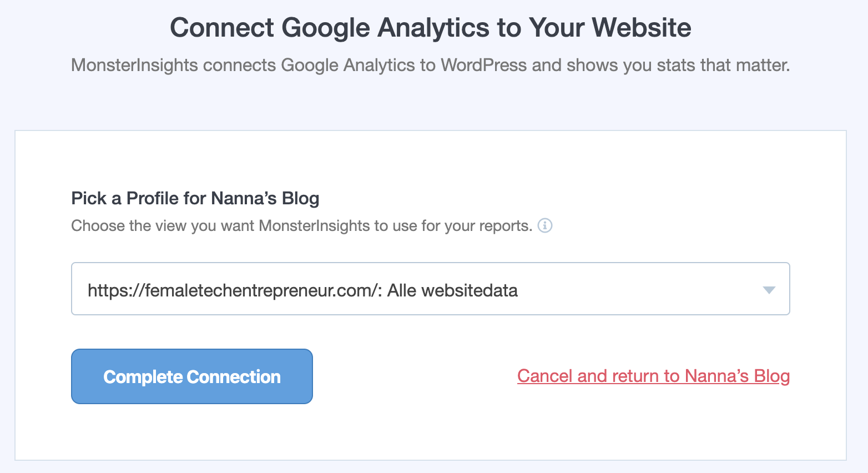Screen dimensions: 868x473
Task: Open the femaletechentrepreneur.com profile selector
Action: point(430,289)
